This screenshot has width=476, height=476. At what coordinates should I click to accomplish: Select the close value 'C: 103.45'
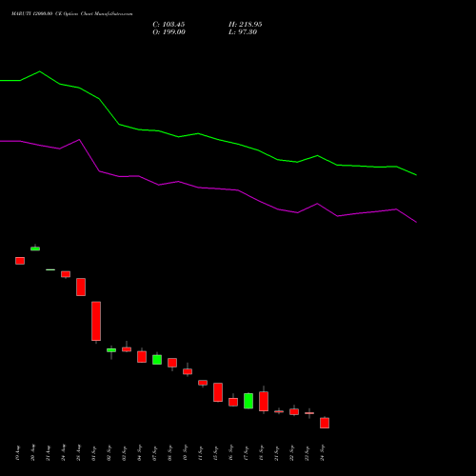pos(169,25)
